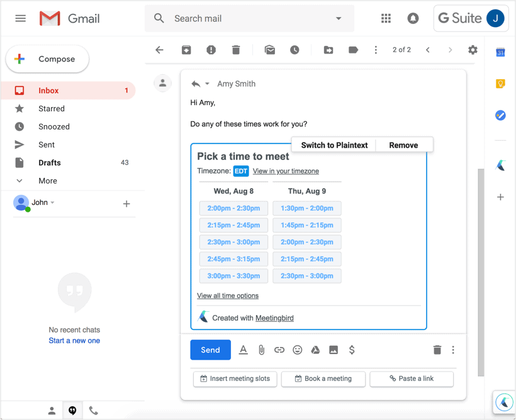Screen dimensions: 516x420
Task: Click the floating Meetingbird button
Action: [x=504, y=402]
